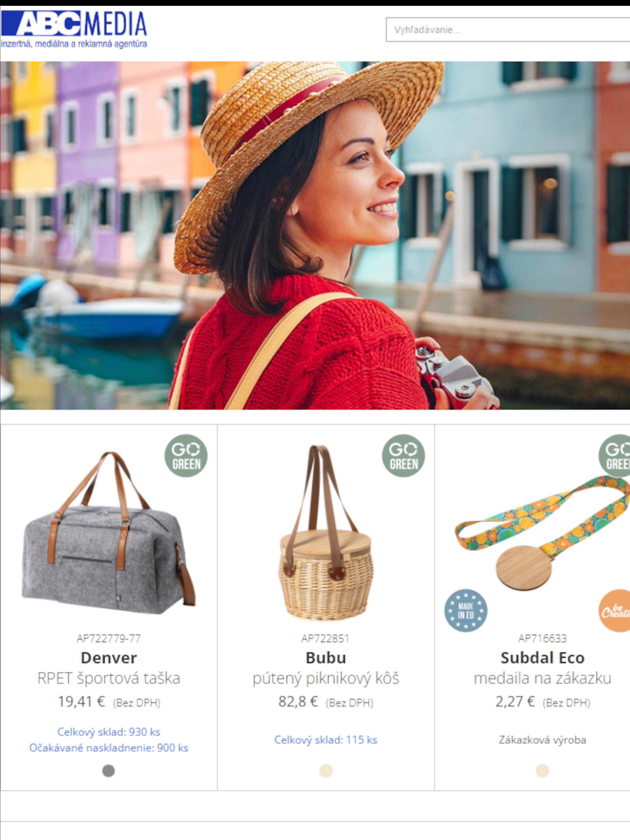
Task: Select the beige color swatch for Subdal Eco
Action: pos(542,771)
